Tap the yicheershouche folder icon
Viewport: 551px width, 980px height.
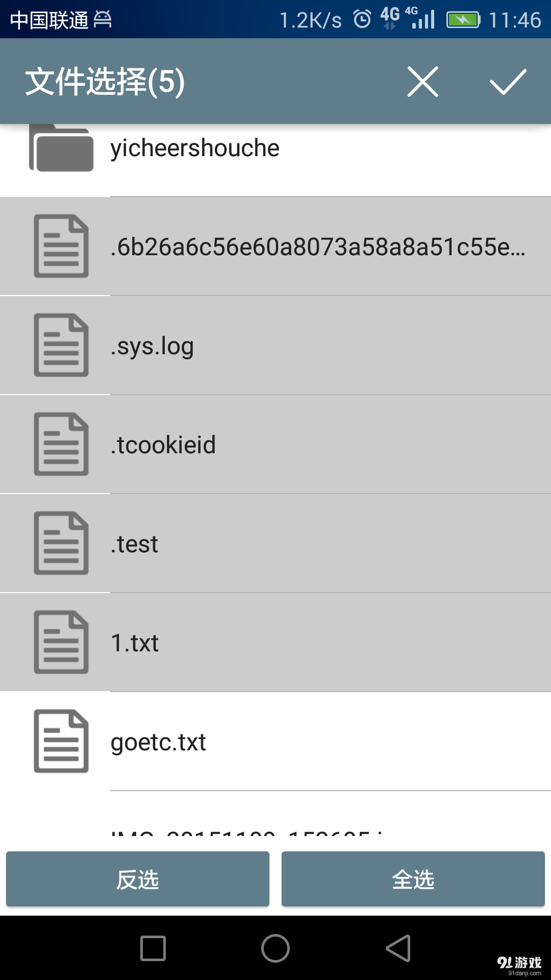pos(61,149)
